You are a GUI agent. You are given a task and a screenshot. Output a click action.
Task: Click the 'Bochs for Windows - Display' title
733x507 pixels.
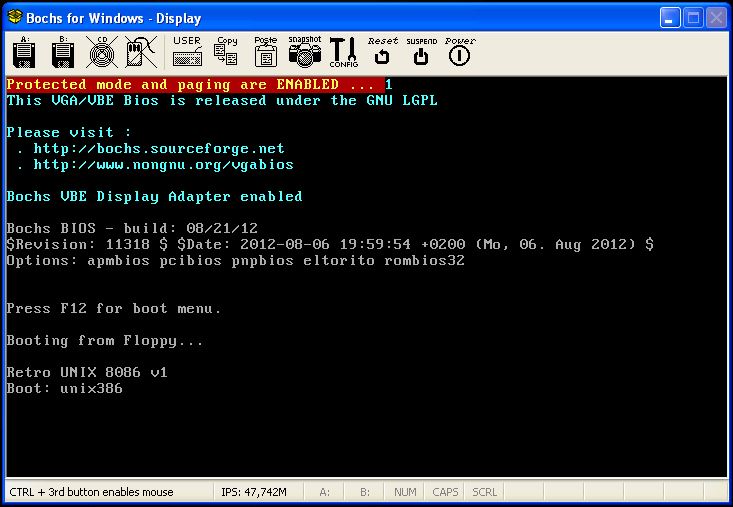pyautogui.click(x=114, y=18)
